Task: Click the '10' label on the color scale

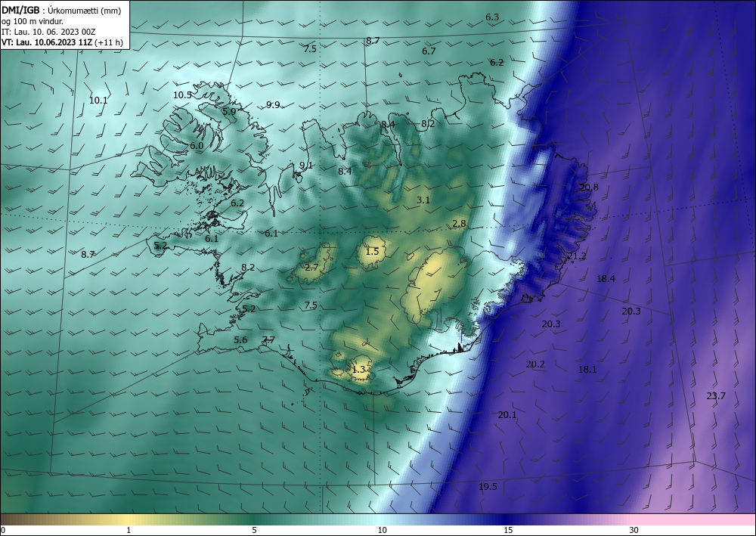Action: [382, 531]
